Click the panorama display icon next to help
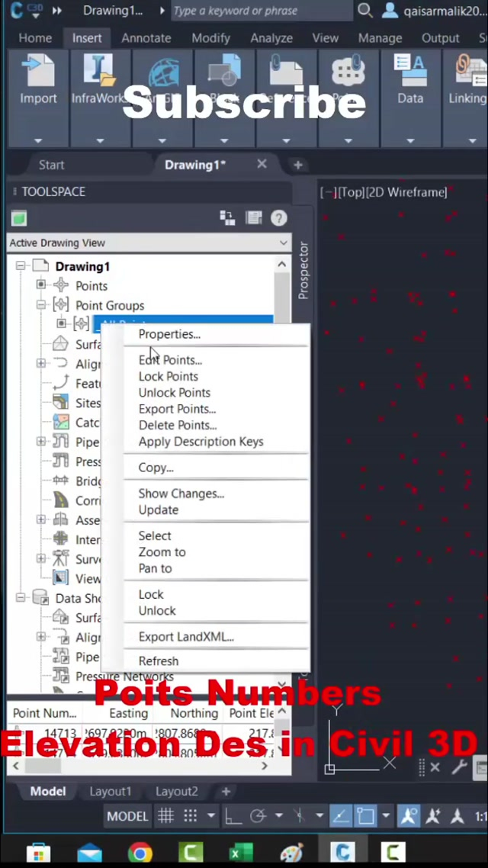 click(254, 218)
